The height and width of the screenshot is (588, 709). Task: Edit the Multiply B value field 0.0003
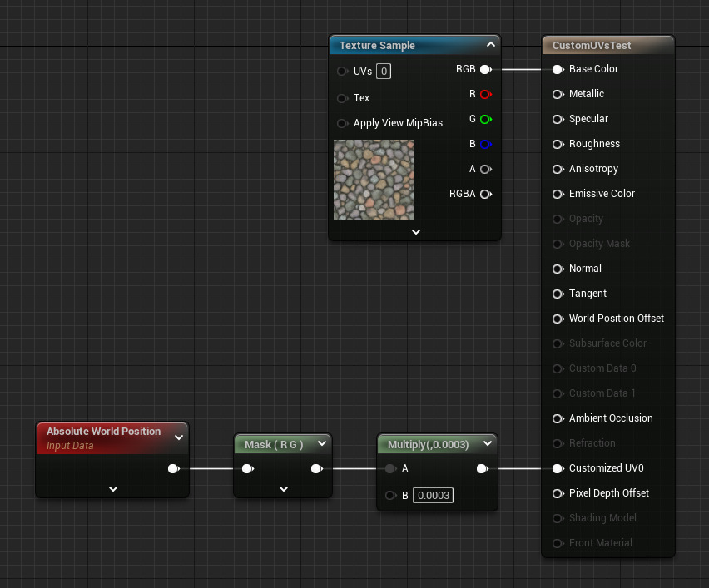(x=433, y=496)
